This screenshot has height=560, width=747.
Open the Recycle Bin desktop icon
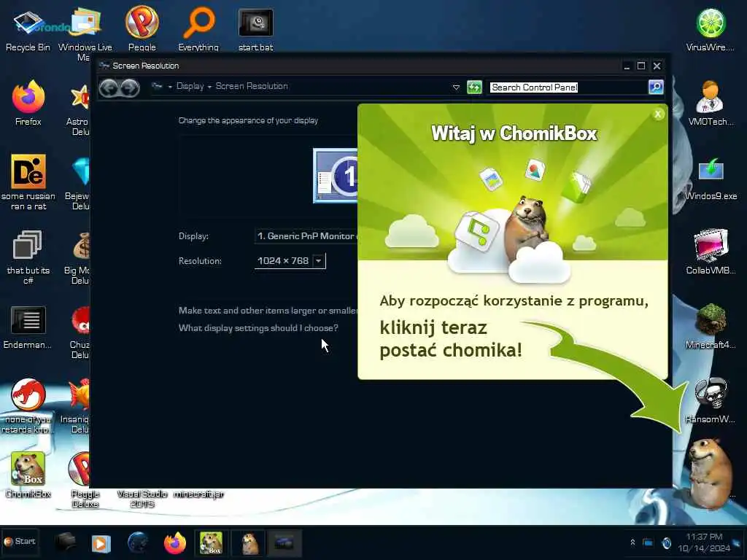28,29
